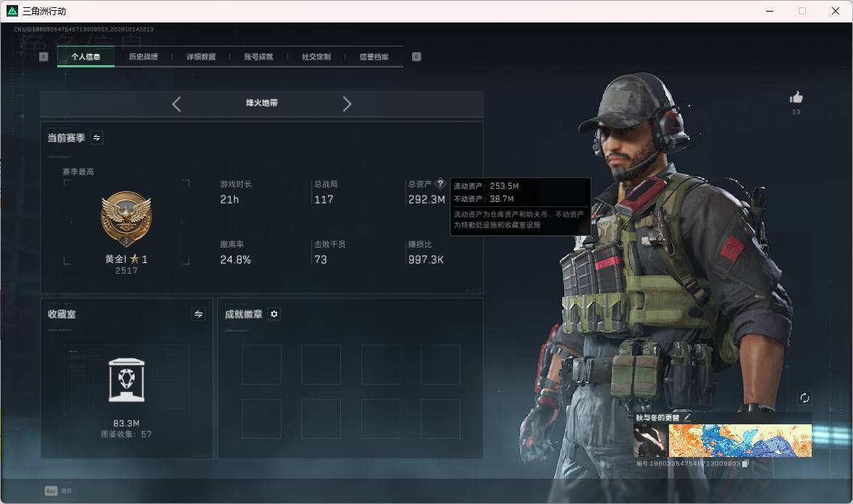853x504 pixels.
Task: Open the 历史战绩 tab
Action: [x=143, y=56]
